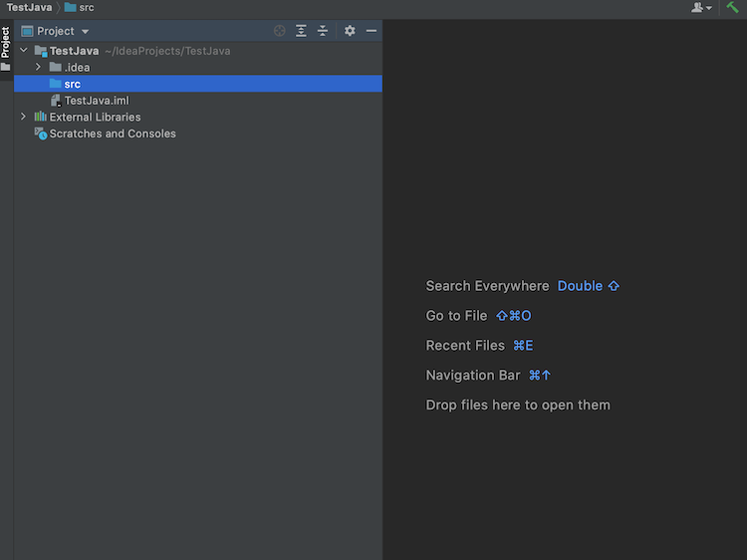Click the ~/IdeaProjects/TestJava path text
This screenshot has height=560, width=747.
167,51
